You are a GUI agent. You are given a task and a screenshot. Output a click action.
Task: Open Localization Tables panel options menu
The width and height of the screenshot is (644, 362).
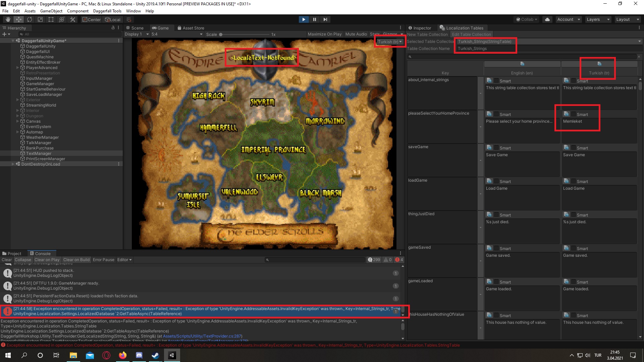click(639, 28)
